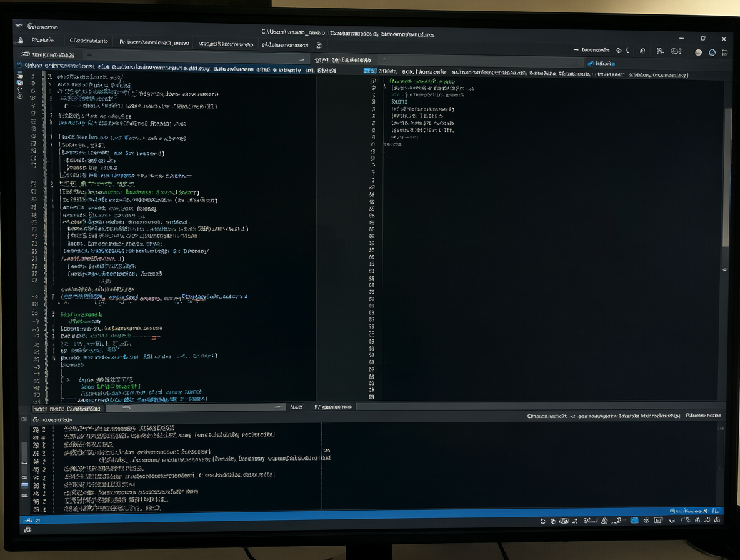Click the top icon in the left editor gutter strip
The image size is (740, 560).
point(20,76)
